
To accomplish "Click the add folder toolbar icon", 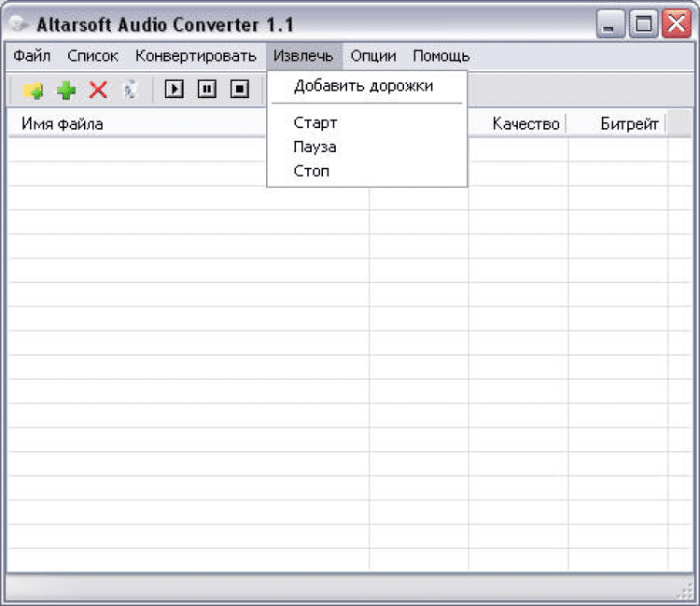I will point(33,90).
